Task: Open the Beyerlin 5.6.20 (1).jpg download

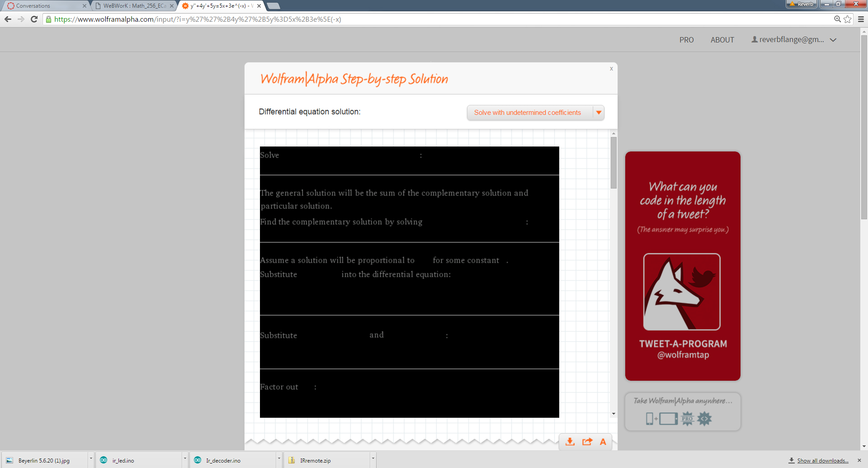Action: pos(44,460)
